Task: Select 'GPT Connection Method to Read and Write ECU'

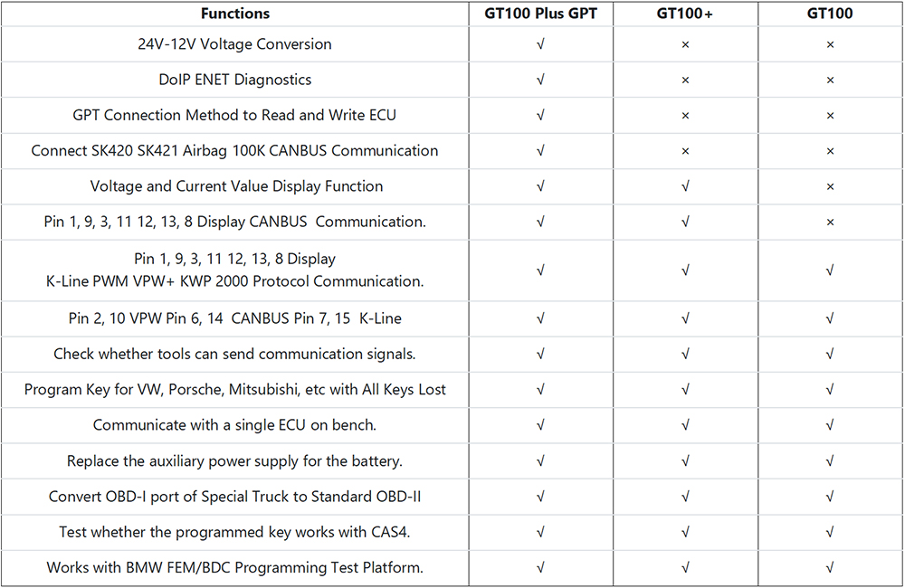Action: pos(234,116)
